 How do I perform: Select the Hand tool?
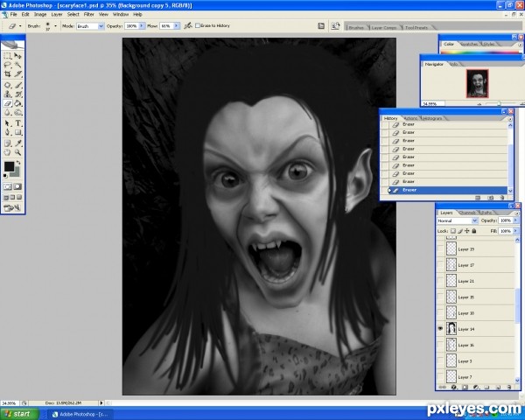[7, 152]
